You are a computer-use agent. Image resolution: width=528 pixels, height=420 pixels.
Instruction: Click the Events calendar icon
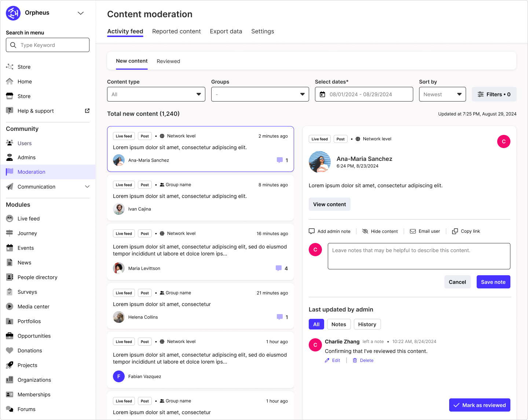[10, 248]
